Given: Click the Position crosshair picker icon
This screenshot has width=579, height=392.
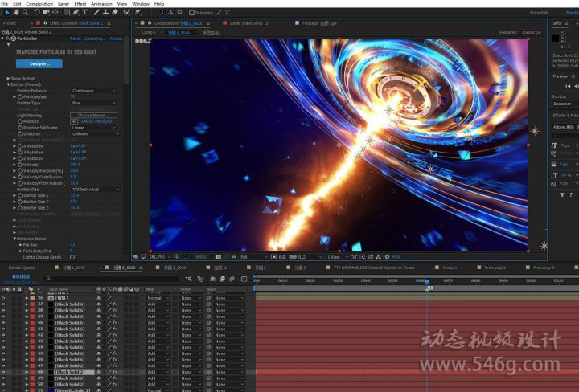Looking at the screenshot, I should click(74, 121).
